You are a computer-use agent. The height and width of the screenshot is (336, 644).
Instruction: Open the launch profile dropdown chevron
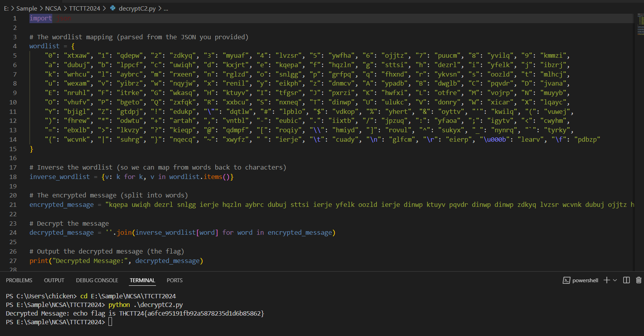615,280
